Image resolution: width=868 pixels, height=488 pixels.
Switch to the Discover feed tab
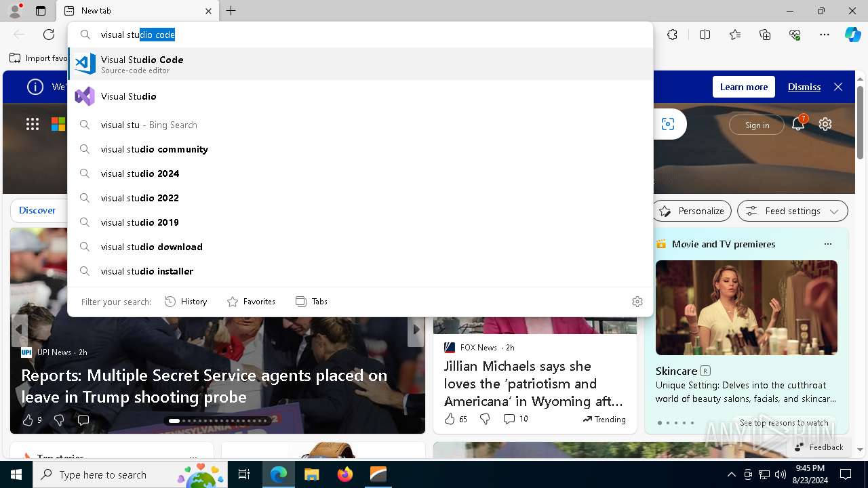point(37,210)
